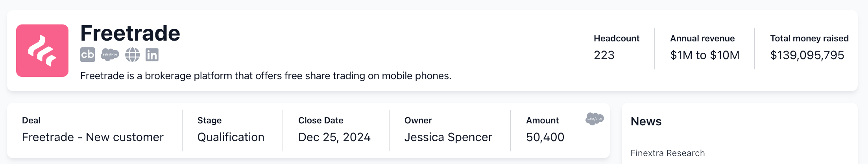Click the Freetrade company name heading

130,33
